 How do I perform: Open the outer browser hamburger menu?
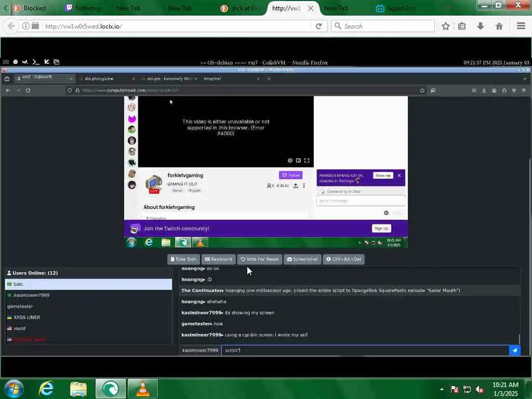pos(521,26)
